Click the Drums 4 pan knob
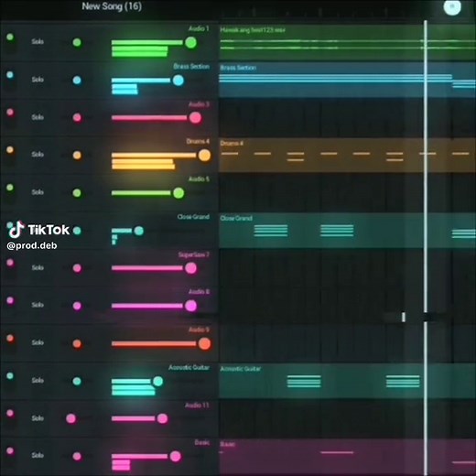The height and width of the screenshot is (476, 476). 77,156
